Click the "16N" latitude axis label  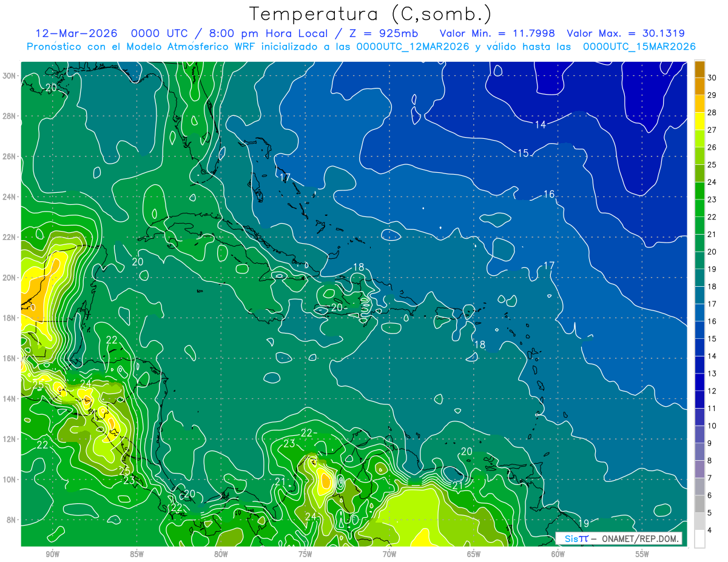point(9,358)
